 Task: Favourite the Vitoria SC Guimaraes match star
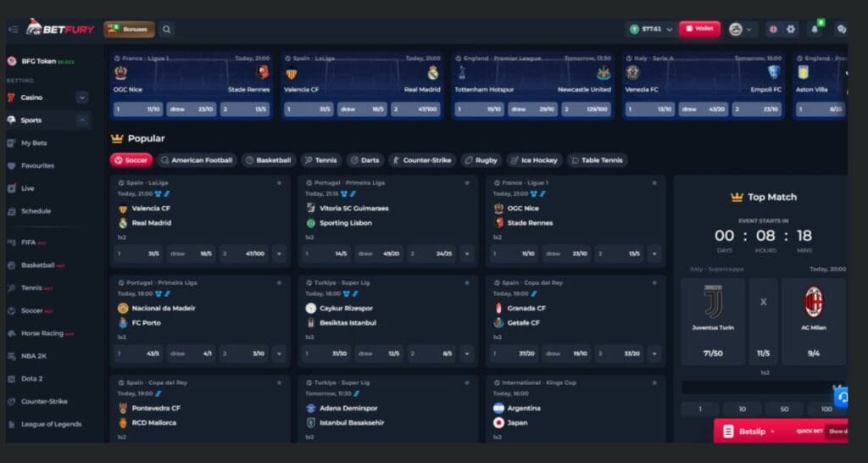pos(467,183)
